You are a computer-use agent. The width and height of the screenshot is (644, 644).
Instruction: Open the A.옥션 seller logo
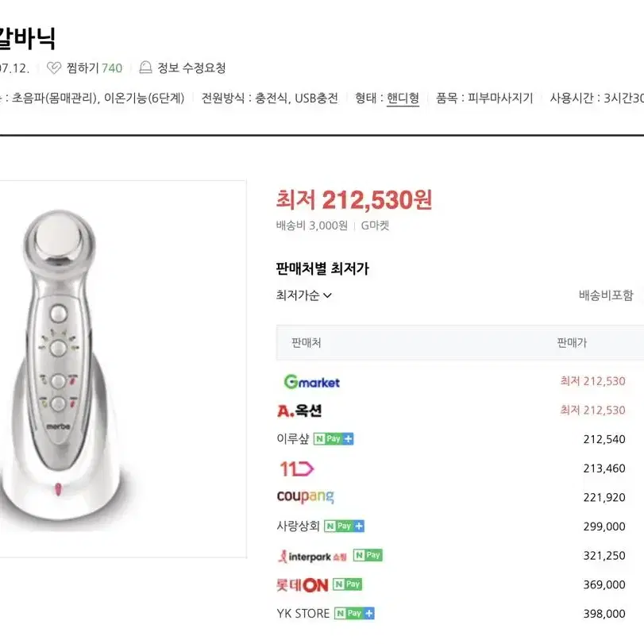(299, 411)
